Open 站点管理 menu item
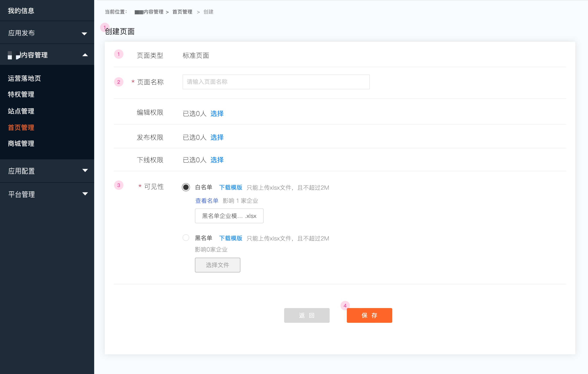 pos(21,111)
